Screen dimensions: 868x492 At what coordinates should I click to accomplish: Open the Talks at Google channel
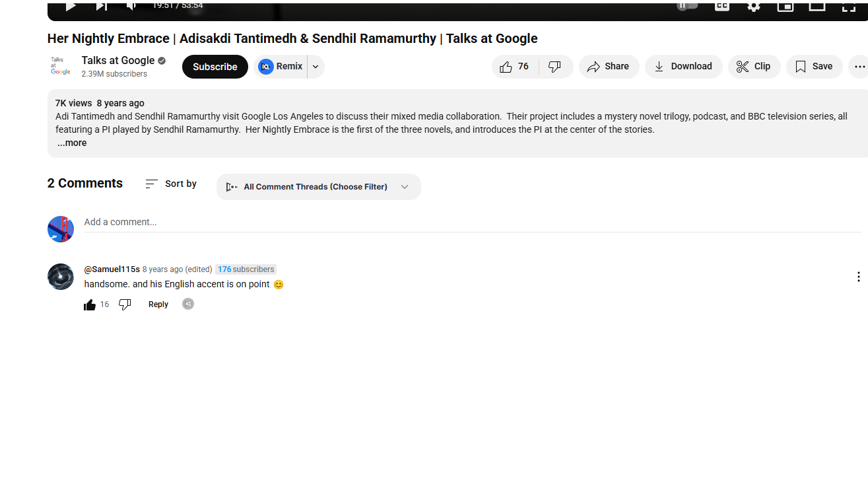pyautogui.click(x=117, y=61)
